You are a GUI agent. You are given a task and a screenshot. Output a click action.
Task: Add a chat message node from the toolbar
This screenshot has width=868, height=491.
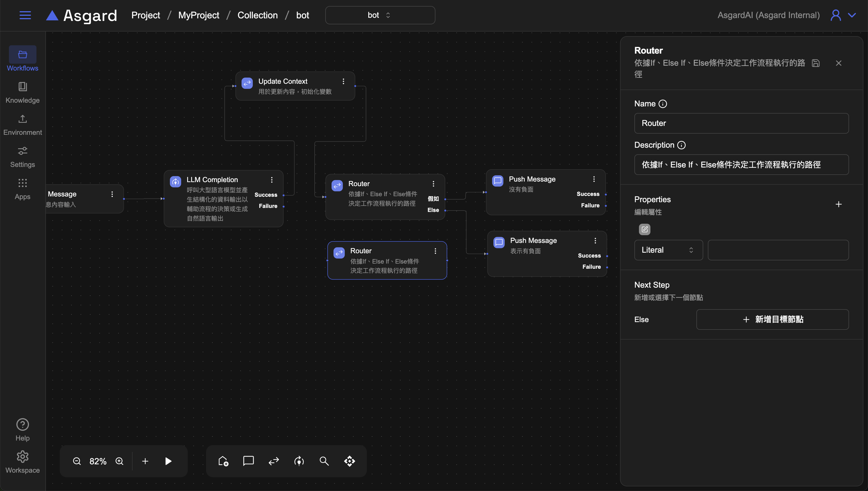[248, 461]
